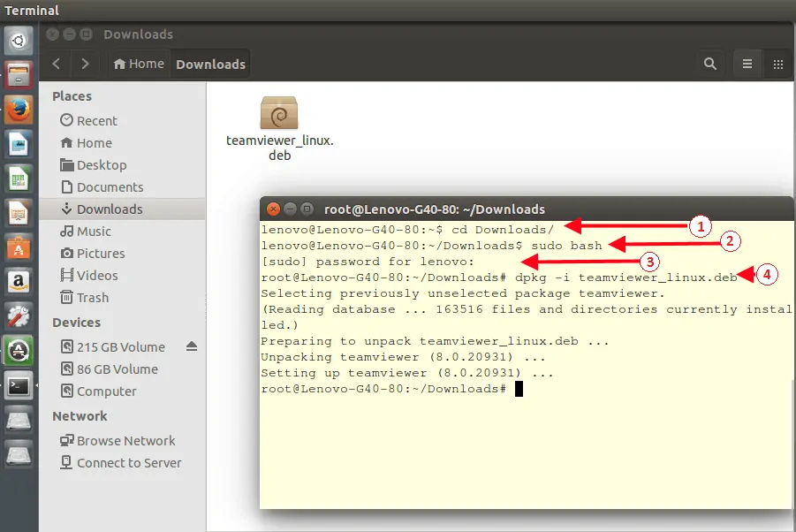Open 86 GB Volume device

click(x=122, y=369)
